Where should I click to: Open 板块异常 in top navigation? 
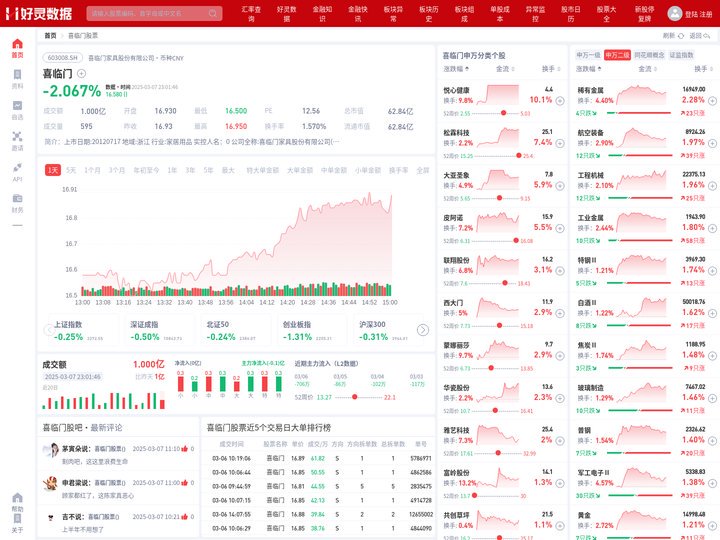[x=394, y=13]
